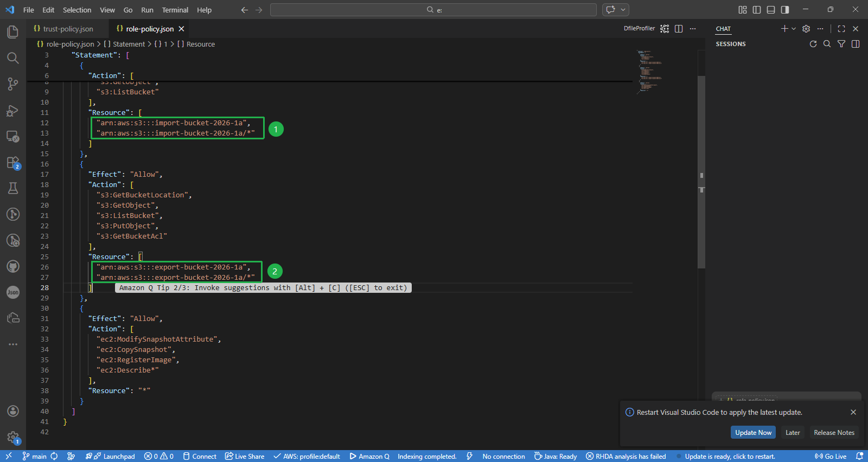This screenshot has height=462, width=868.
Task: Open the Search view in activity bar
Action: tap(13, 58)
